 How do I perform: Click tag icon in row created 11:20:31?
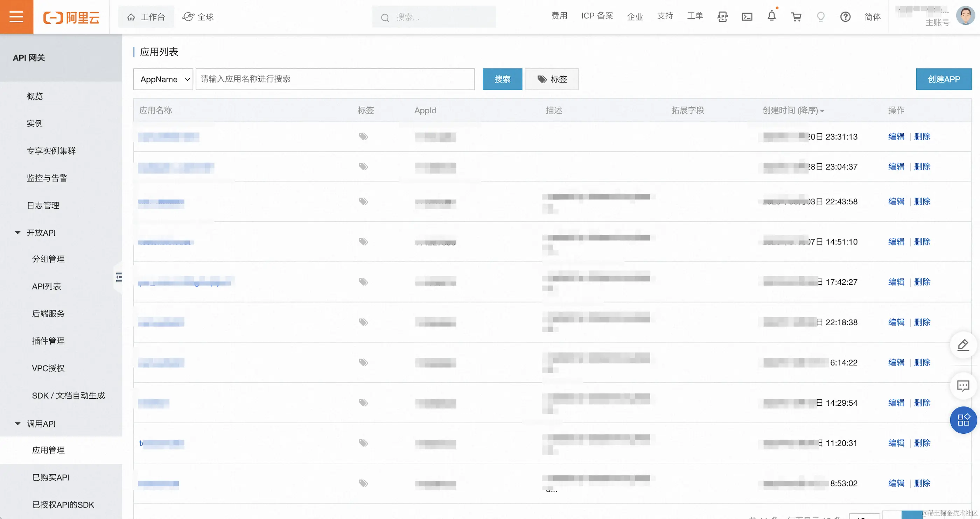363,443
